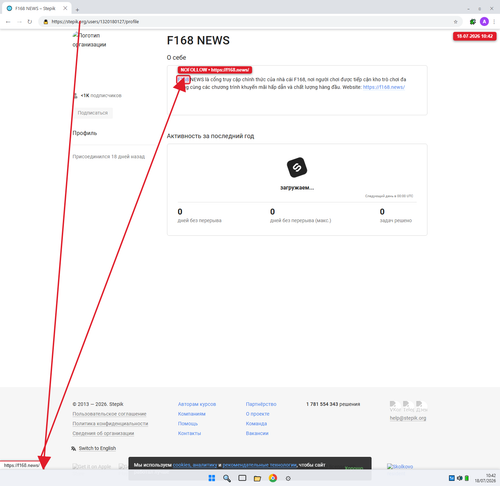Image resolution: width=500 pixels, height=486 pixels.
Task: Click the blue tray icon left of volume
Action: (x=452, y=478)
